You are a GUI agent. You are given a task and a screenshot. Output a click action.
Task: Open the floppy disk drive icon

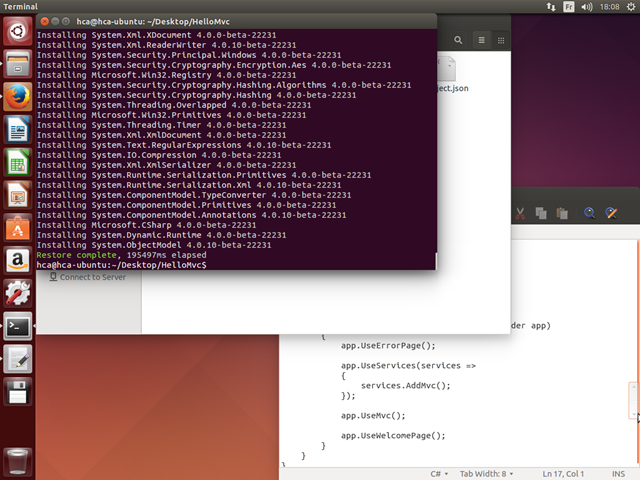click(x=18, y=391)
